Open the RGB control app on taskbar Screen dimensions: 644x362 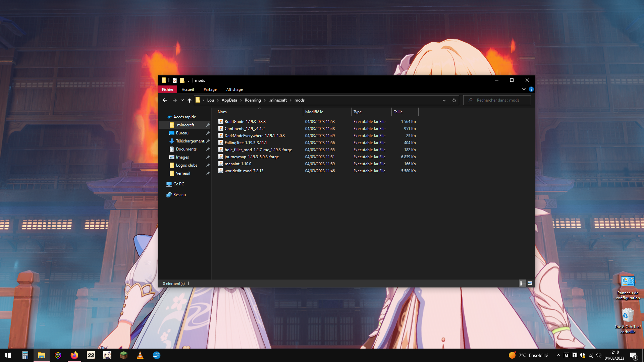[x=58, y=355]
